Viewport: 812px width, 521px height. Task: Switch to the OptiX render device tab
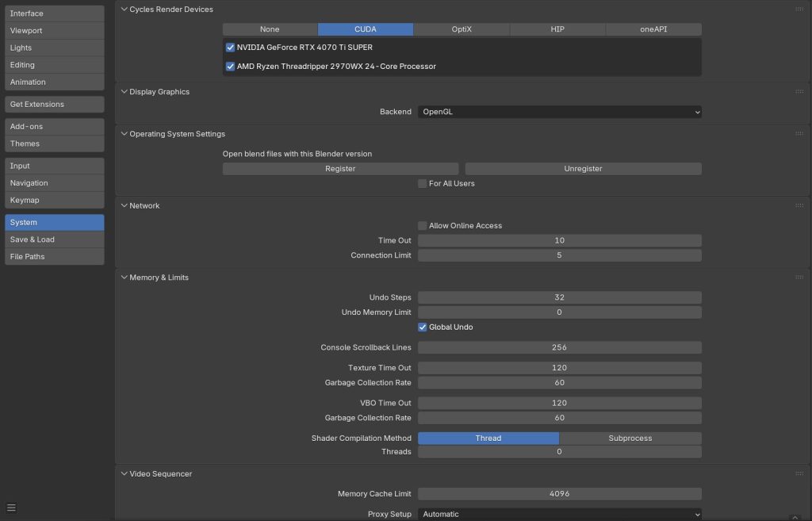(462, 29)
